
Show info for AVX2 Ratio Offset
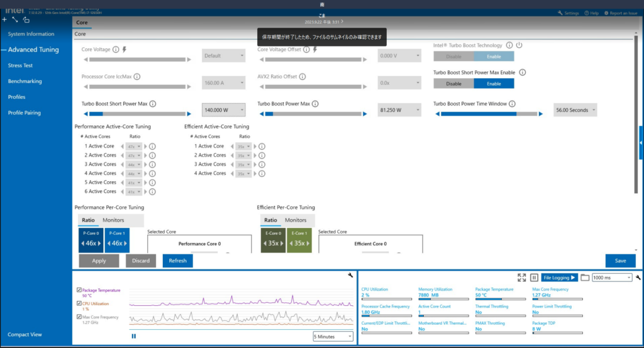point(303,76)
